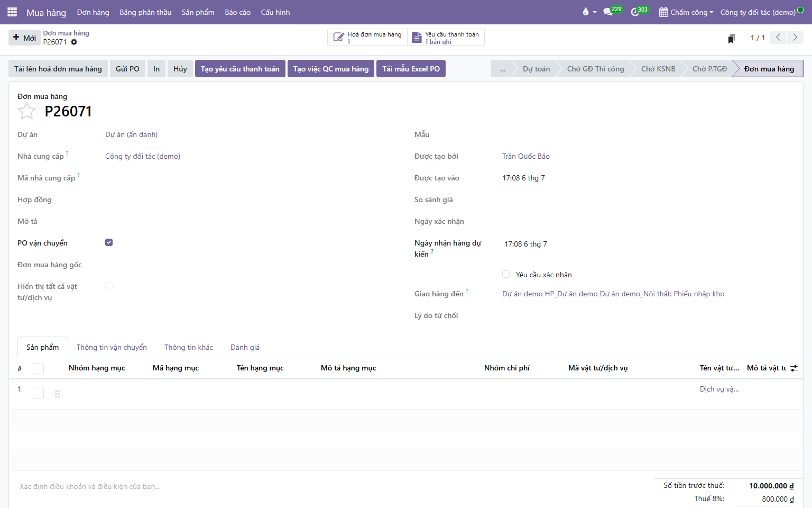Image resolution: width=812 pixels, height=508 pixels.
Task: Click the Gửi PO button
Action: pos(127,69)
